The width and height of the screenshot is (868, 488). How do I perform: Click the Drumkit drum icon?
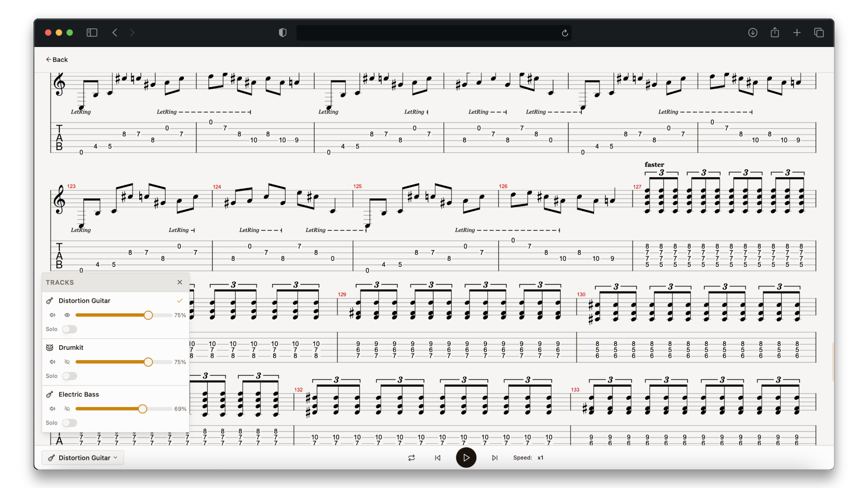pyautogui.click(x=50, y=347)
